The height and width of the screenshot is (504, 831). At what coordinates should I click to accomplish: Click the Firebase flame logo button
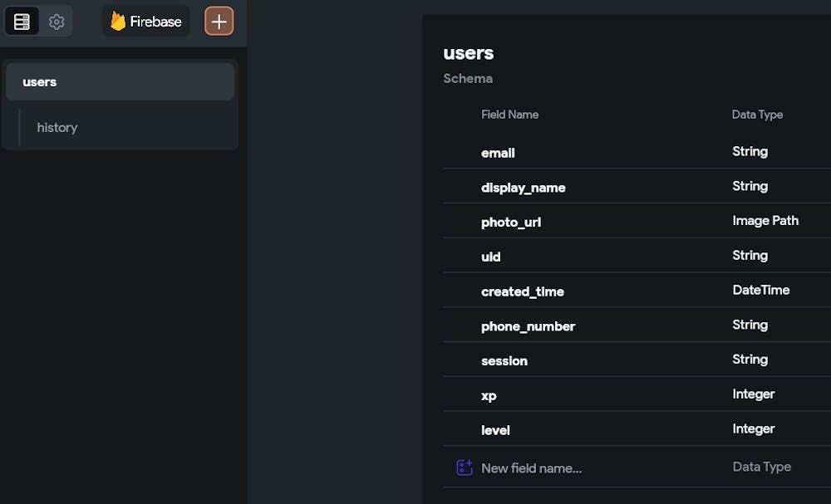pos(146,22)
